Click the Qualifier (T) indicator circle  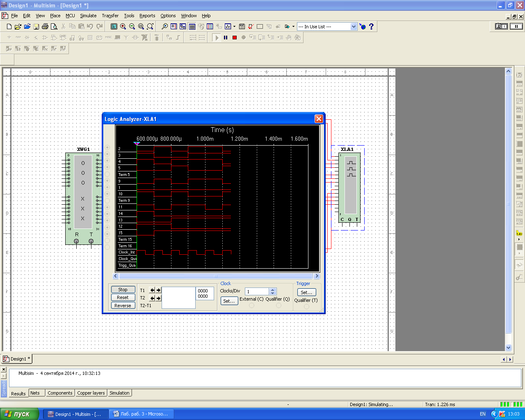click(306, 306)
